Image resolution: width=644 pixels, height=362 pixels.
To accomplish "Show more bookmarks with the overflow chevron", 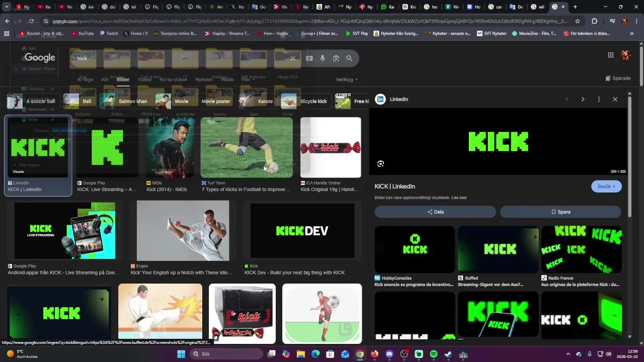I will (x=632, y=34).
